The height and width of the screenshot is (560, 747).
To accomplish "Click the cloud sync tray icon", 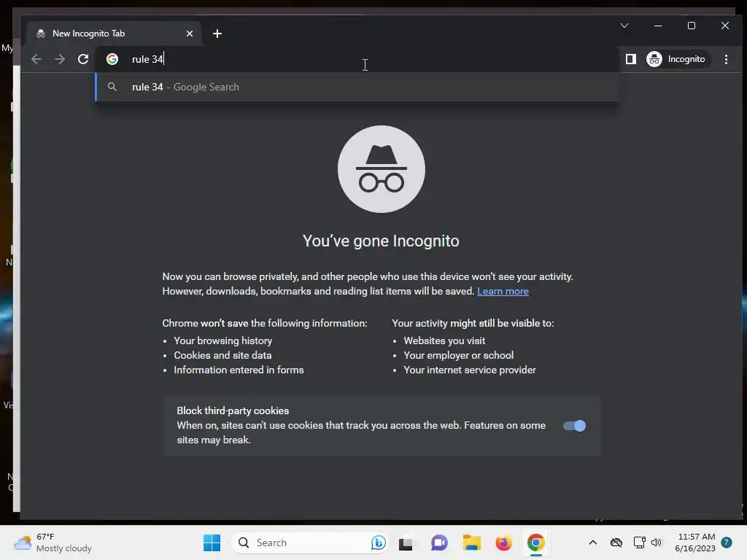I will pos(616,542).
